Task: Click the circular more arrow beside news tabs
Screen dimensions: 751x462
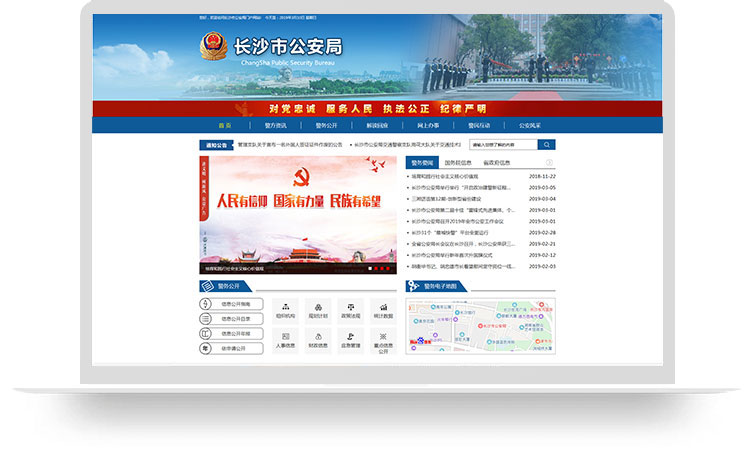Action: coord(549,162)
